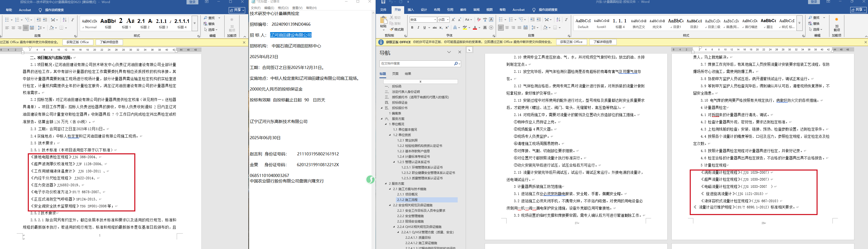Show or hide paragraph marks in 招标文件 Word

point(73,20)
